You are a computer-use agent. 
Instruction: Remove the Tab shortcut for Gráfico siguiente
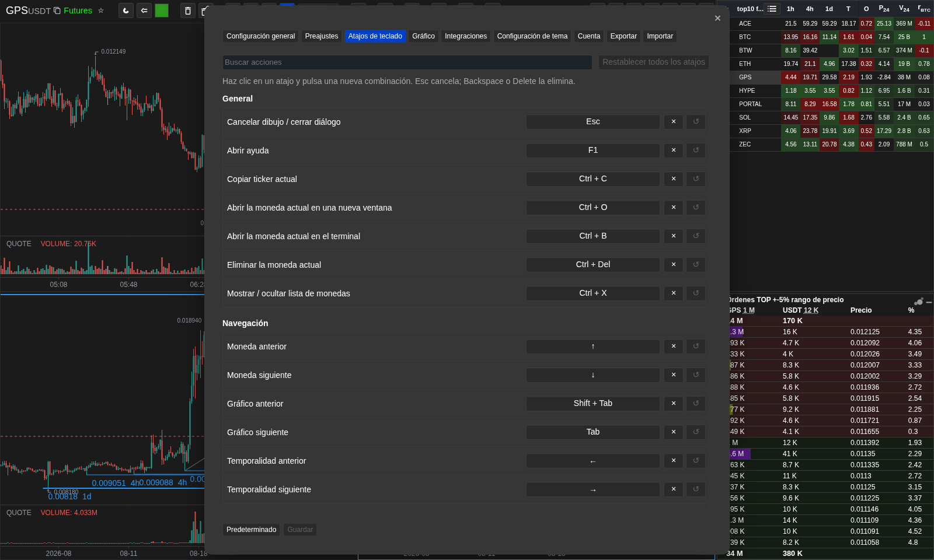[674, 432]
